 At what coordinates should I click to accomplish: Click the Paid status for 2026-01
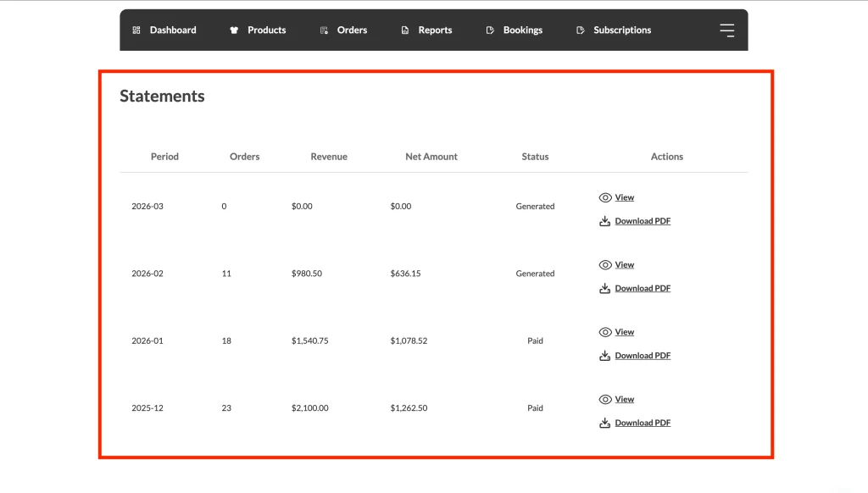(536, 341)
